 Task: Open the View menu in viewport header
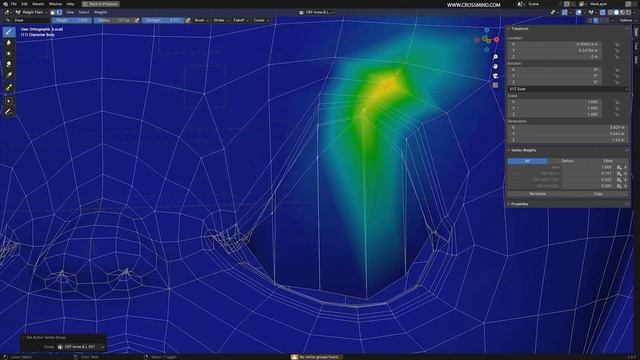70,12
